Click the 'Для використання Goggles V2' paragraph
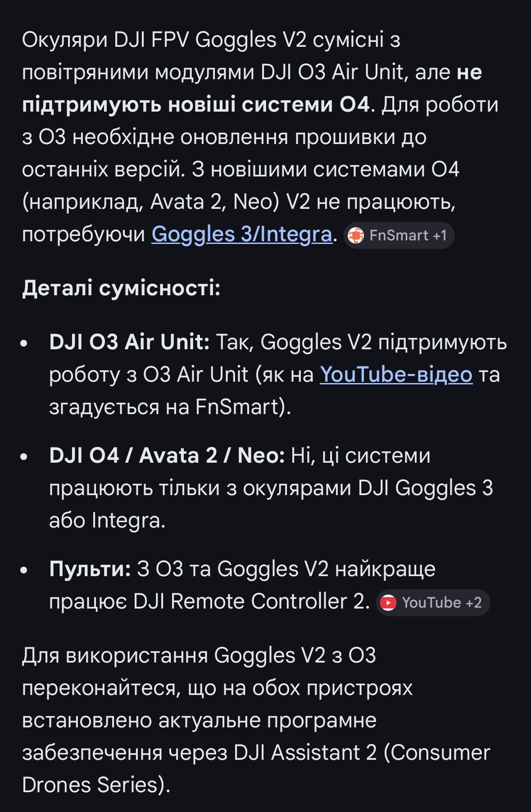This screenshot has width=531, height=812. tap(199, 655)
